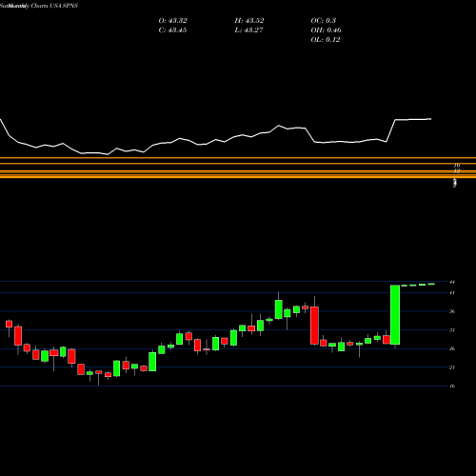
Task: Click the tall red candlestick dropping from 36
Action: [314, 326]
